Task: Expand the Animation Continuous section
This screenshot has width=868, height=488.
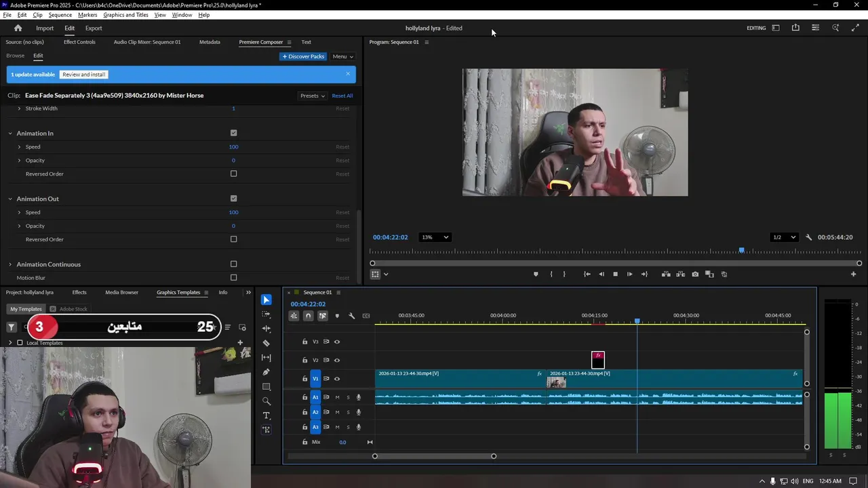Action: point(10,264)
